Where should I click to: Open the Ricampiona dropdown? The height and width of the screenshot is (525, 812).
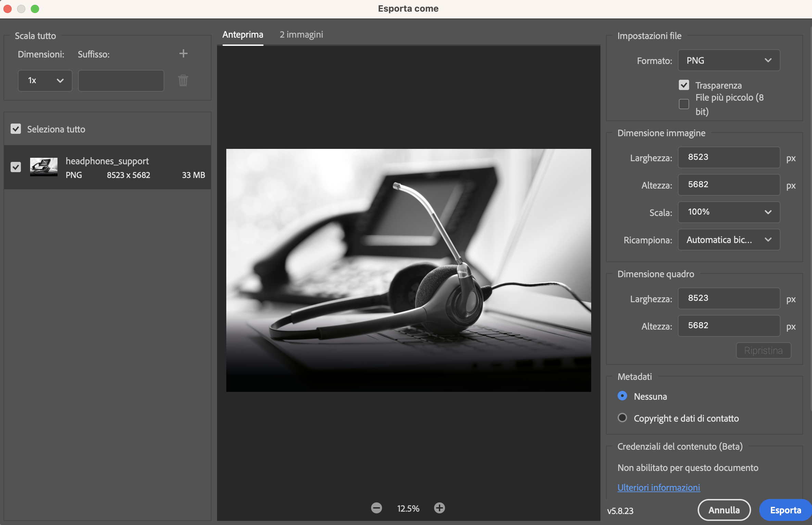(728, 240)
